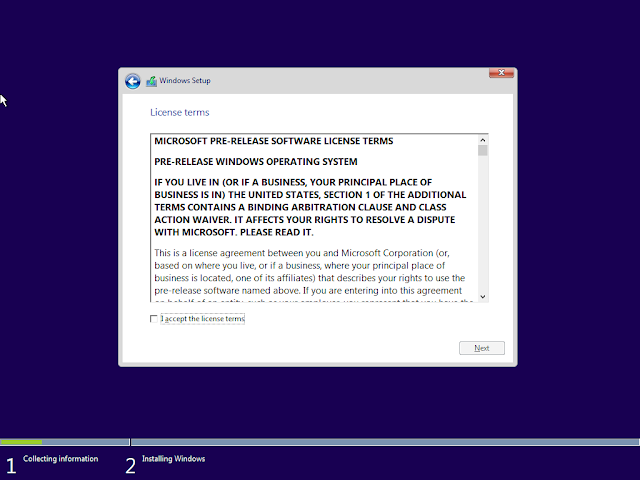The width and height of the screenshot is (640, 480).
Task: Close the Windows Setup dialog
Action: tap(501, 73)
